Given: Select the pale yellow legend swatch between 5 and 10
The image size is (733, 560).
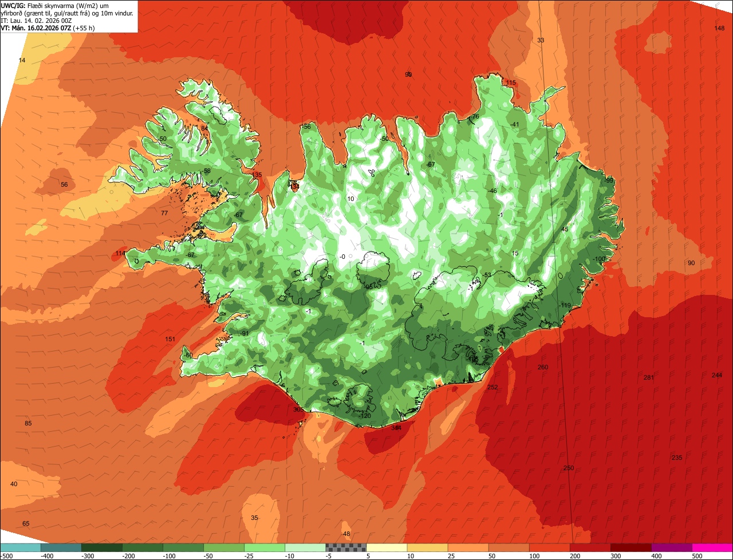Looking at the screenshot, I should (x=387, y=547).
